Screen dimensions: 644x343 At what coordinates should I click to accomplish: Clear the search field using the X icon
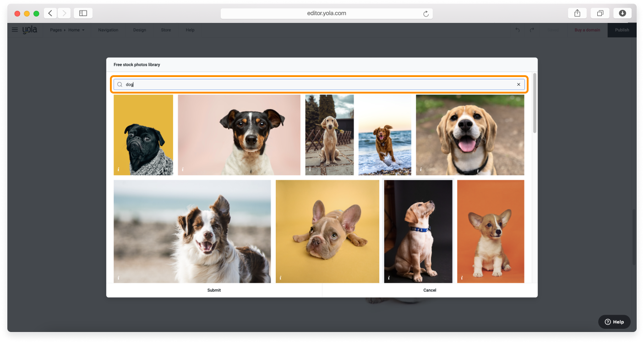coord(518,84)
